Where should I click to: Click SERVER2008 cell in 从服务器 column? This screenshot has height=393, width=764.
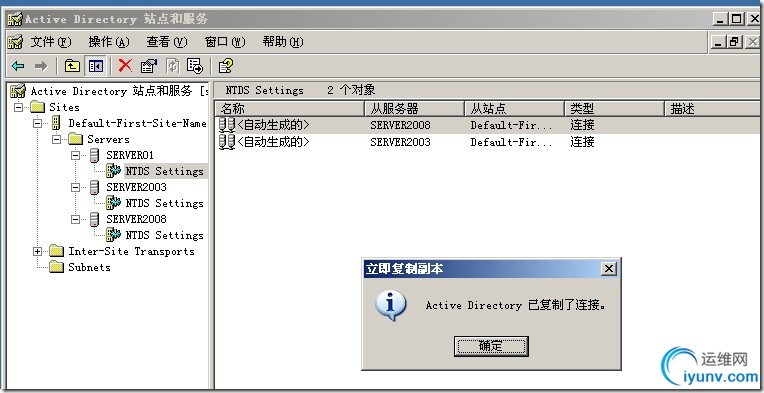coord(401,125)
